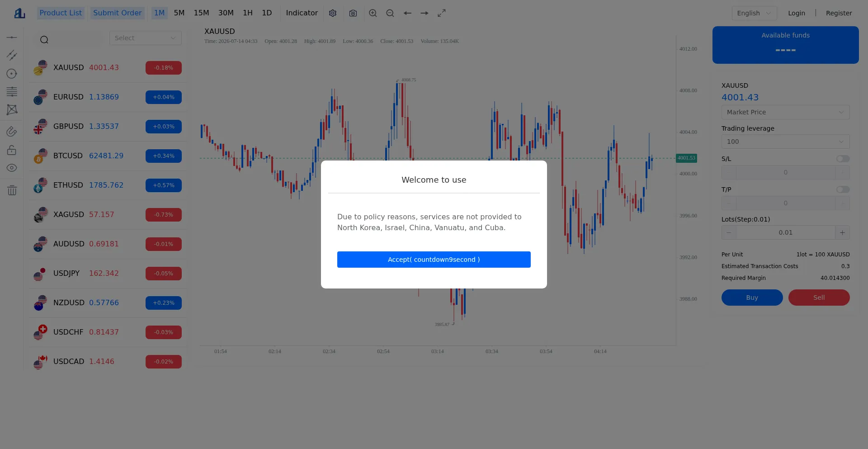Click the Available funds panel
868x449 pixels.
(x=785, y=45)
